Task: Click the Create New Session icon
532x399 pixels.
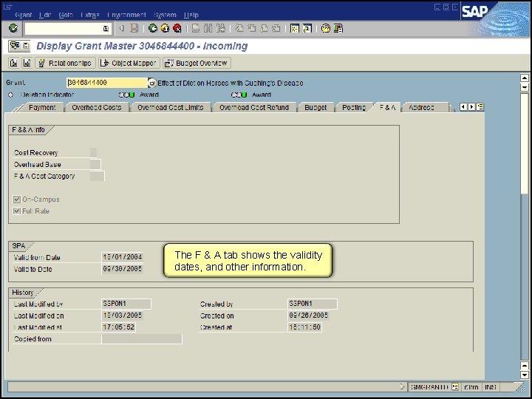Action: coord(295,28)
